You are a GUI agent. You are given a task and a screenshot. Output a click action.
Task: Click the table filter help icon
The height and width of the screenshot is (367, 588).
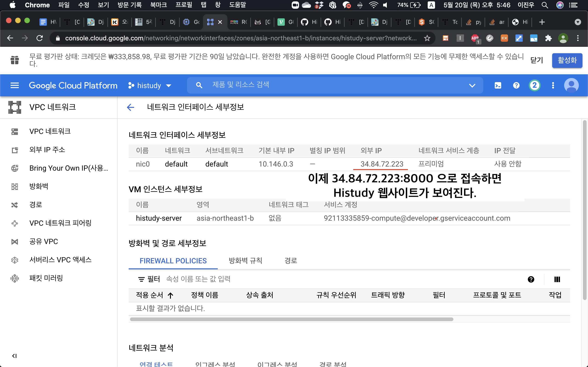(531, 279)
